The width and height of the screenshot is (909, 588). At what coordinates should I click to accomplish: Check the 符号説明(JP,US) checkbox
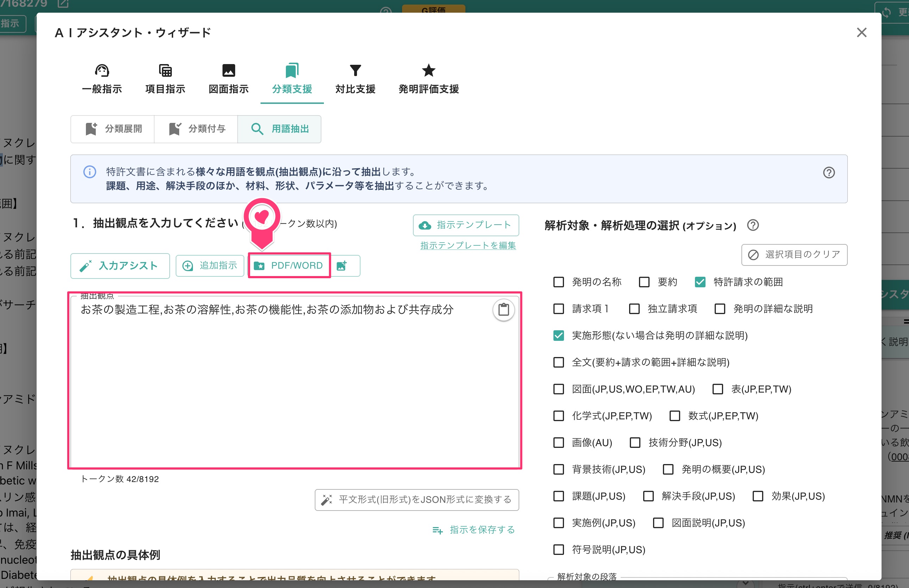point(559,549)
